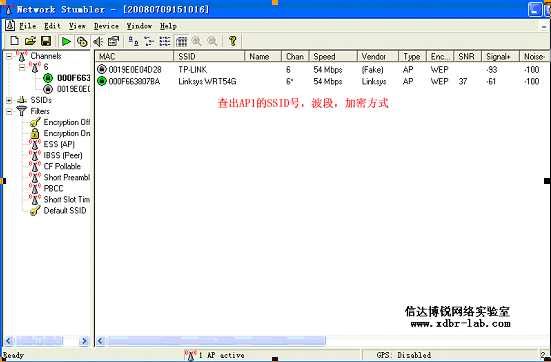Switch to list view icon
This screenshot has width=551, height=362.
click(165, 41)
